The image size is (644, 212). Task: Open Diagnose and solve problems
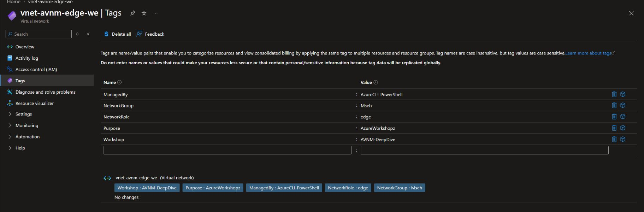coord(45,92)
